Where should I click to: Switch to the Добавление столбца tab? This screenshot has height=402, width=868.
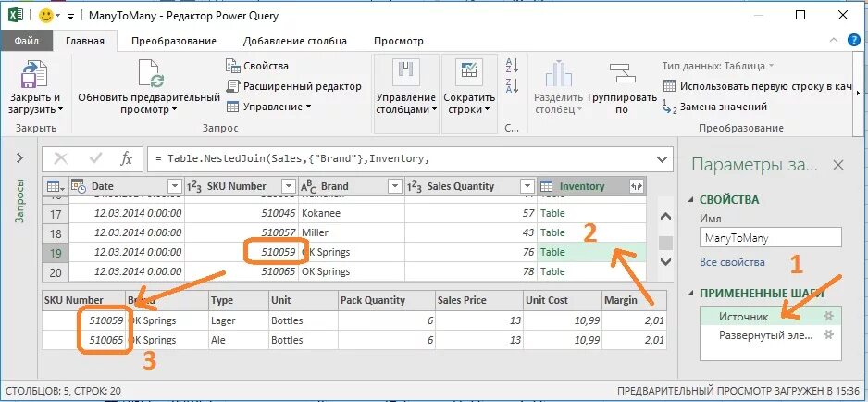(295, 41)
